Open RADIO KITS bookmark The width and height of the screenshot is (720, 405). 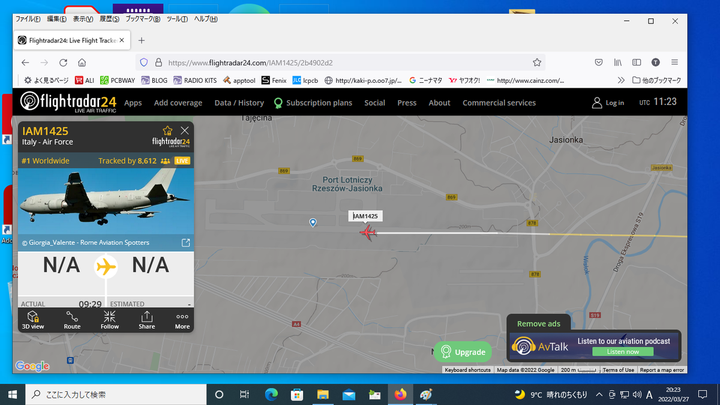click(195, 80)
